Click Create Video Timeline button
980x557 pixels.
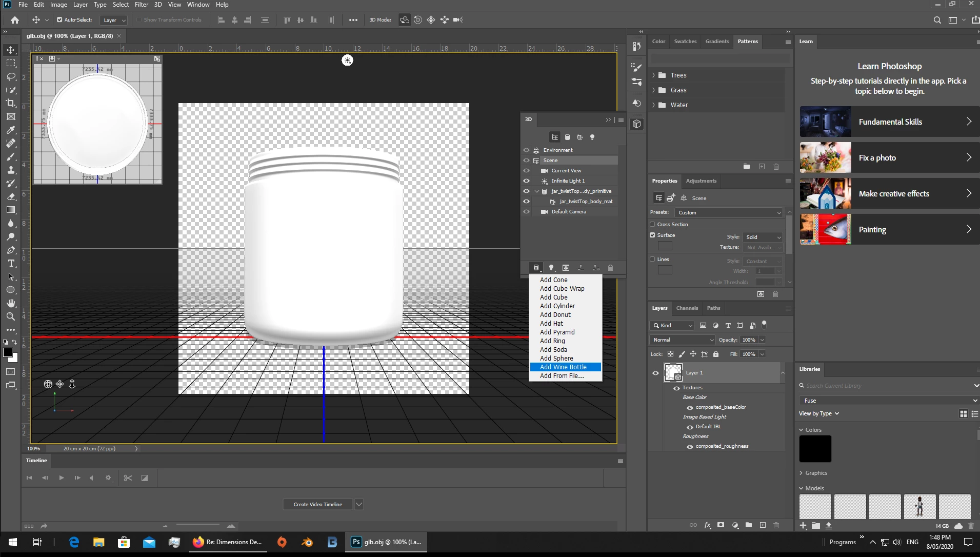click(x=317, y=504)
